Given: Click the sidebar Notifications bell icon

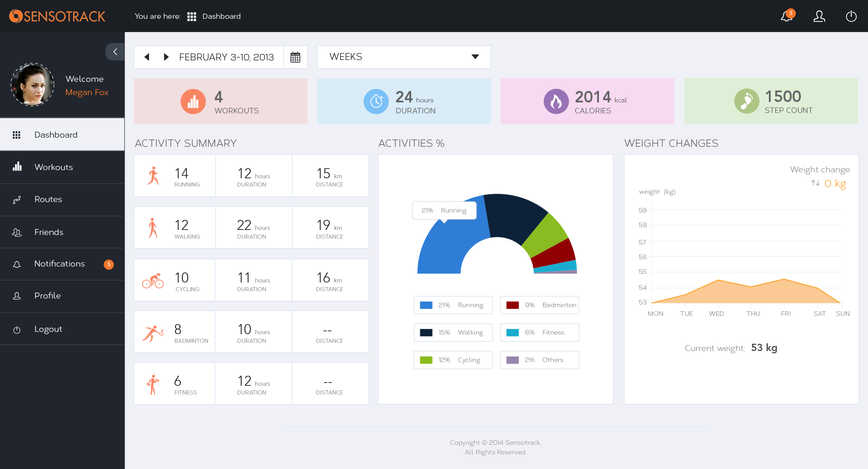Looking at the screenshot, I should tap(17, 265).
